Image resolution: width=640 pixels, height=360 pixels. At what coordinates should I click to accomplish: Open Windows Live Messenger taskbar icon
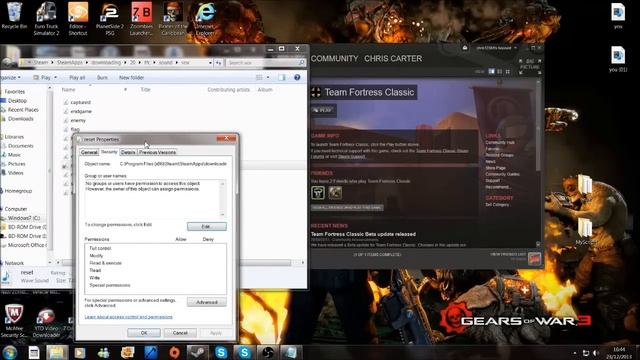(x=104, y=352)
